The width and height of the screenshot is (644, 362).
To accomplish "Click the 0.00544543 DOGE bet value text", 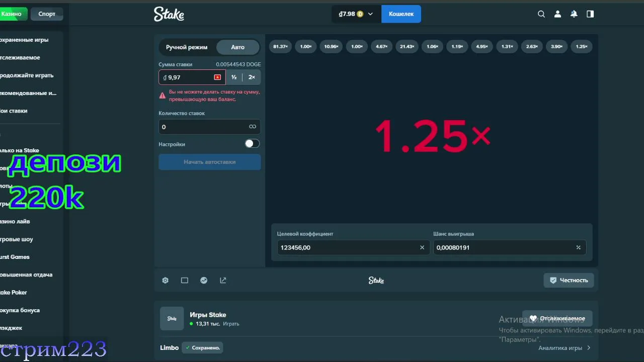I will [238, 64].
